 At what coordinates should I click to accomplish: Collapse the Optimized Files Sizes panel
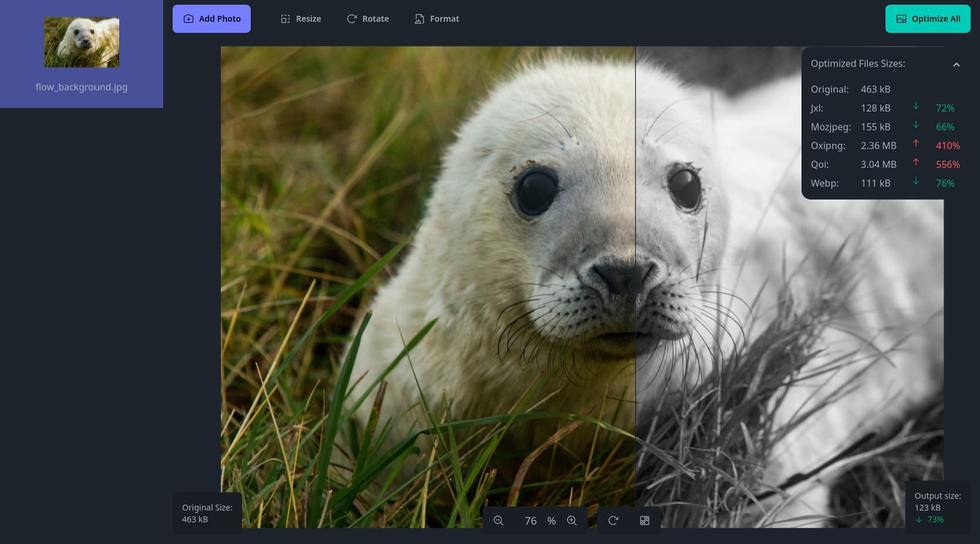[957, 65]
